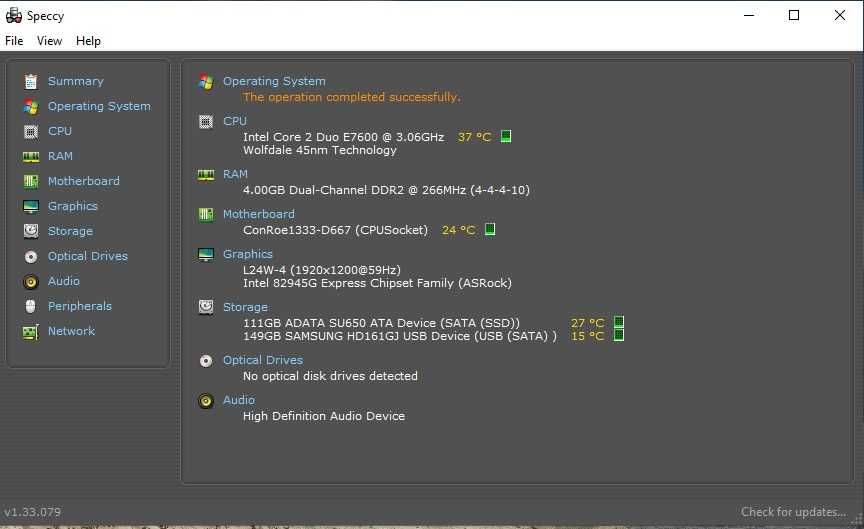This screenshot has width=864, height=529.
Task: Click 'ConRoe1333-D667 (CPUSocket)' text
Action: point(336,230)
